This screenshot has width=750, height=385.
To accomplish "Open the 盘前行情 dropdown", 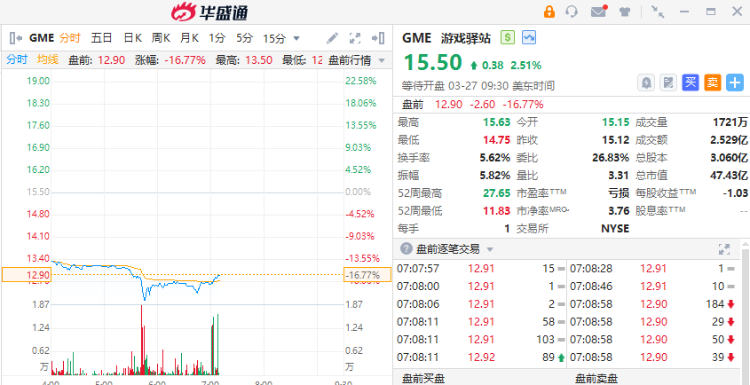I will click(356, 60).
